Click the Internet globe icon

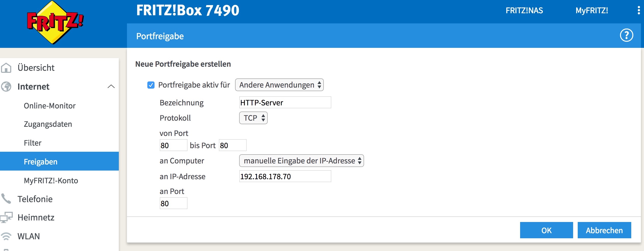click(6, 87)
